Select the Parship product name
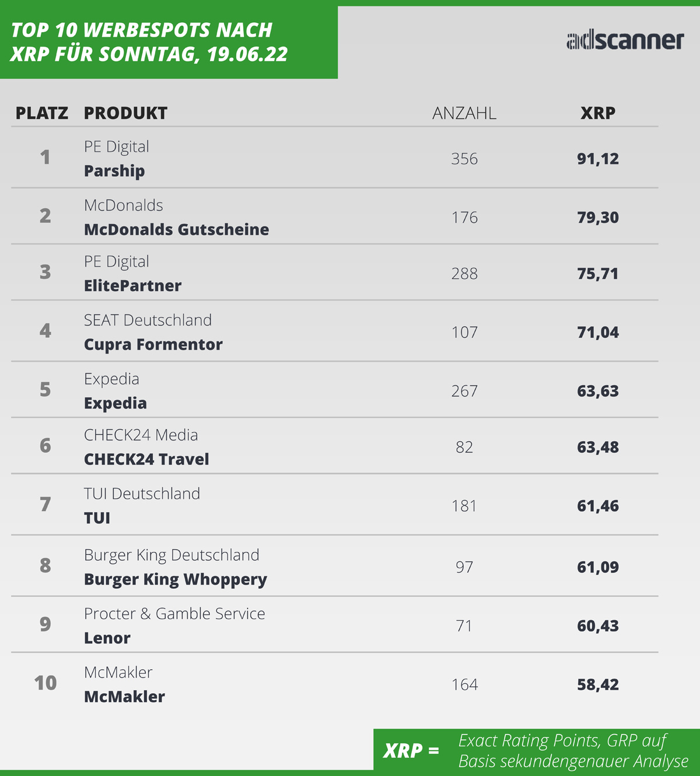The image size is (700, 776). click(114, 171)
